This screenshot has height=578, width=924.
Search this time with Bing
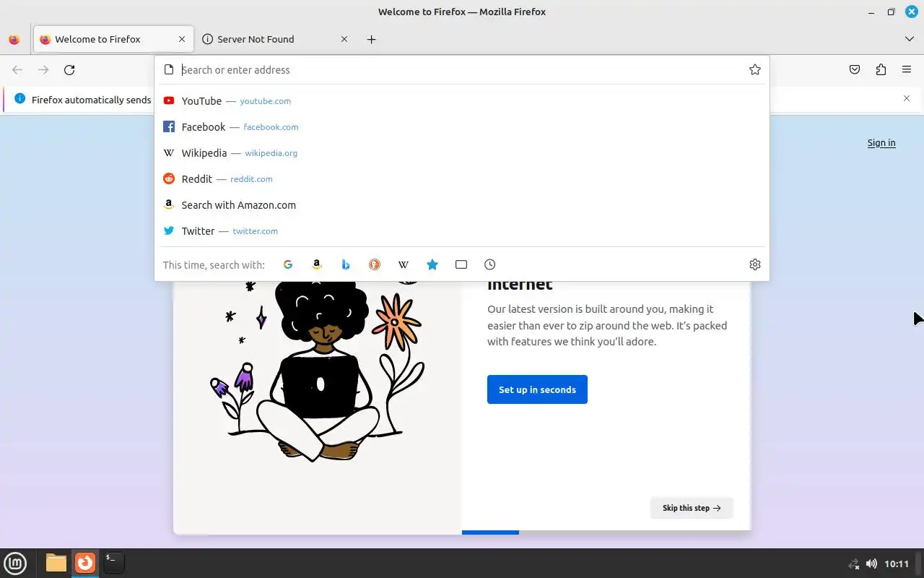346,264
